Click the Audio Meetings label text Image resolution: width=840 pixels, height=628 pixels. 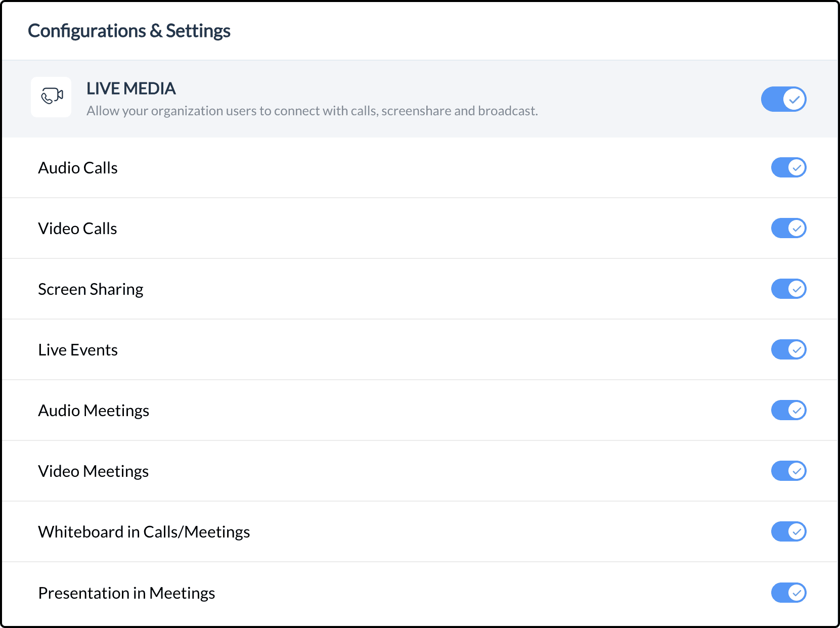pyautogui.click(x=94, y=411)
